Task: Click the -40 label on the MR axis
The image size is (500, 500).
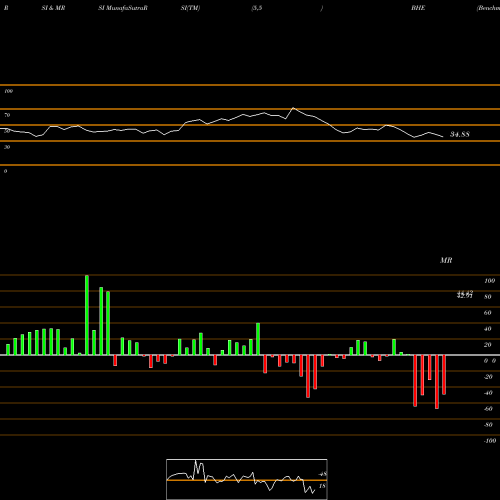Action: (x=488, y=393)
